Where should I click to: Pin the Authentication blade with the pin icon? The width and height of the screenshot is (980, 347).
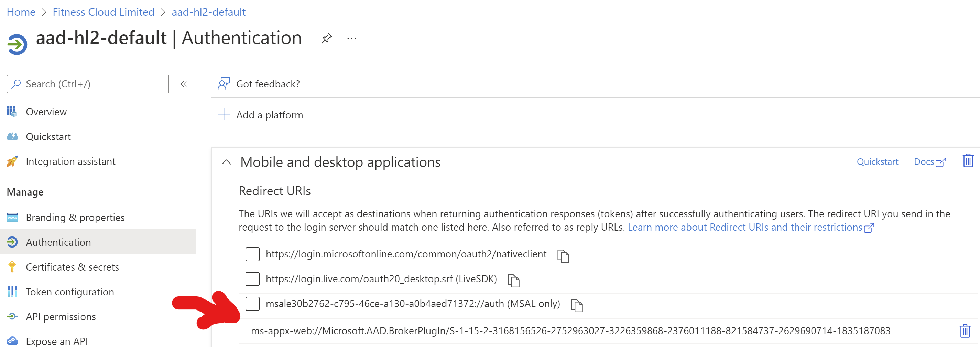pos(326,39)
